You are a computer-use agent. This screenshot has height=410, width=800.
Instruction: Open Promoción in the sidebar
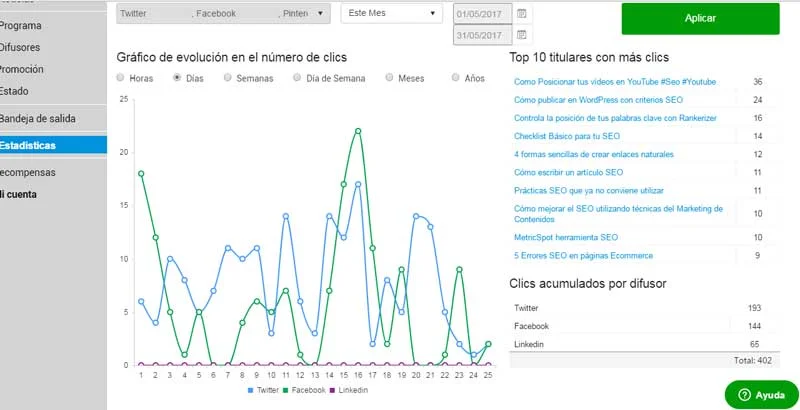21,69
